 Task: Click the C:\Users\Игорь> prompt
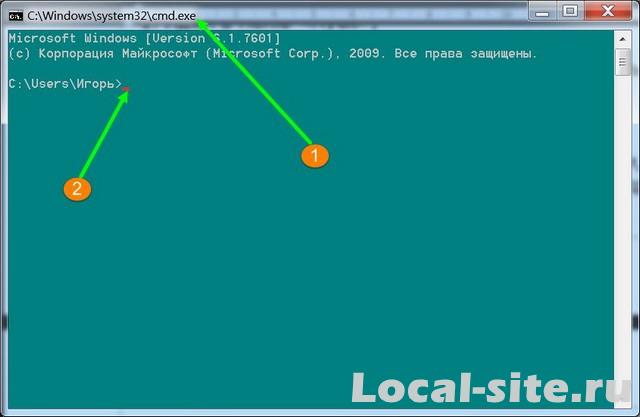(x=65, y=84)
